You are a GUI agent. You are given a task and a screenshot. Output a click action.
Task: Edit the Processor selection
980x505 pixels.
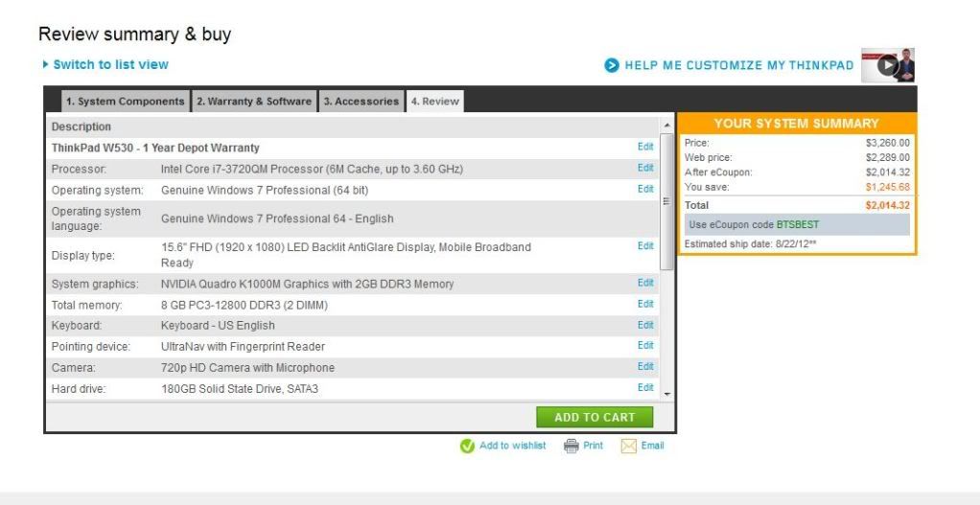645,168
